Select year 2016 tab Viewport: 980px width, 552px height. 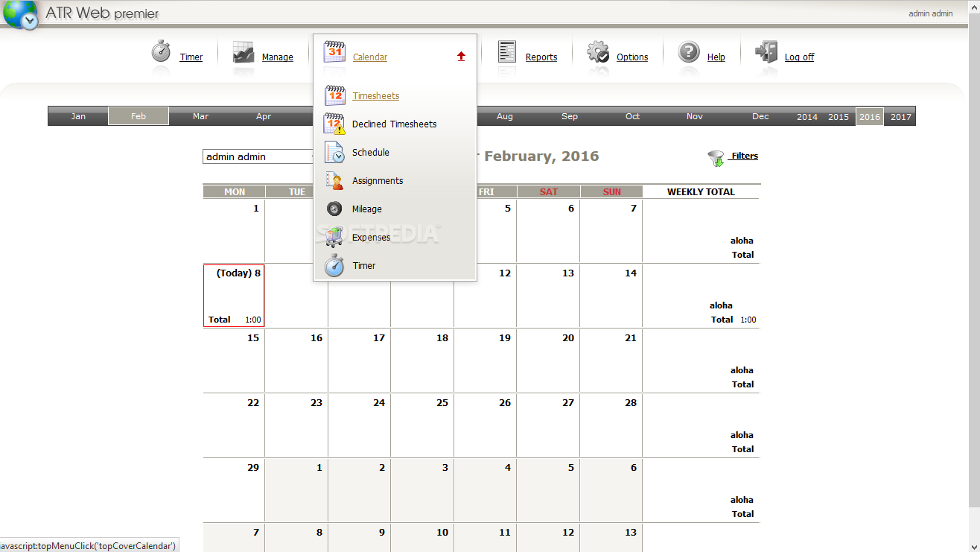tap(870, 116)
